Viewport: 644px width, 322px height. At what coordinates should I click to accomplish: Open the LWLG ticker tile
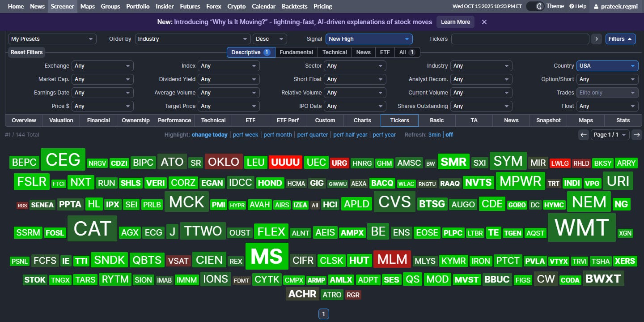(x=560, y=163)
